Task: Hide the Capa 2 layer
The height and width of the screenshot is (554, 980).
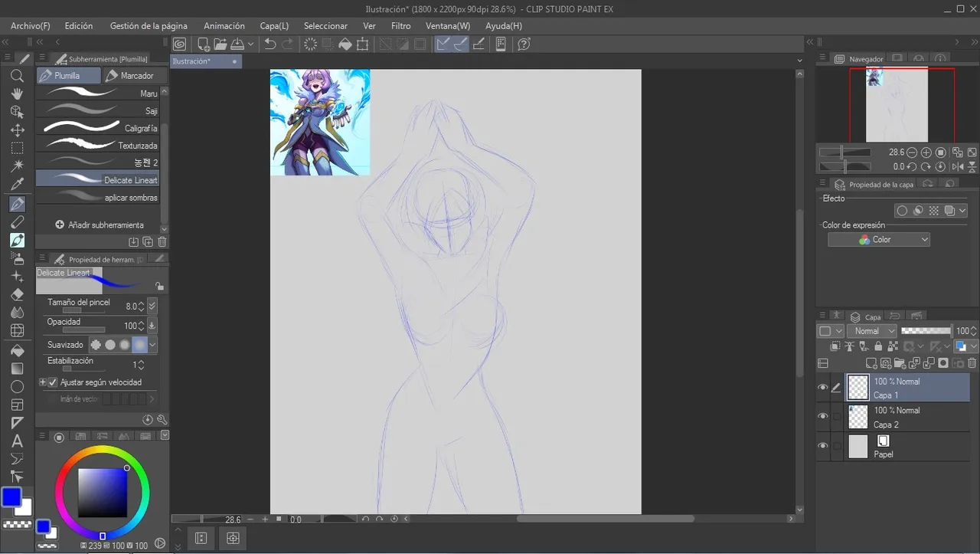Action: pyautogui.click(x=823, y=417)
